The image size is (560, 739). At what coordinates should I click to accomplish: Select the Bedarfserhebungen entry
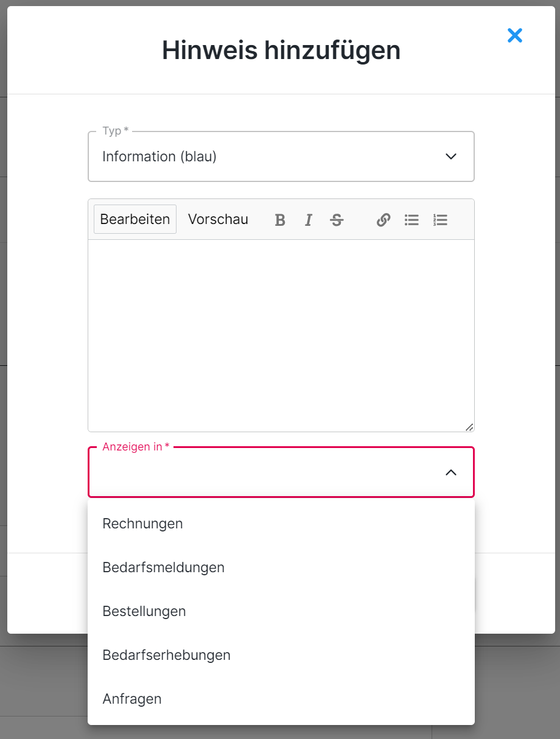[x=166, y=655]
